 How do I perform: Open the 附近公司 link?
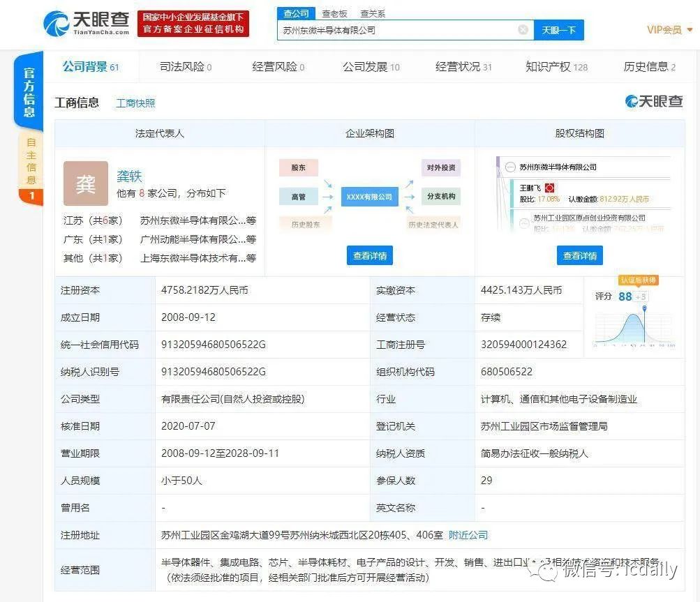[468, 534]
